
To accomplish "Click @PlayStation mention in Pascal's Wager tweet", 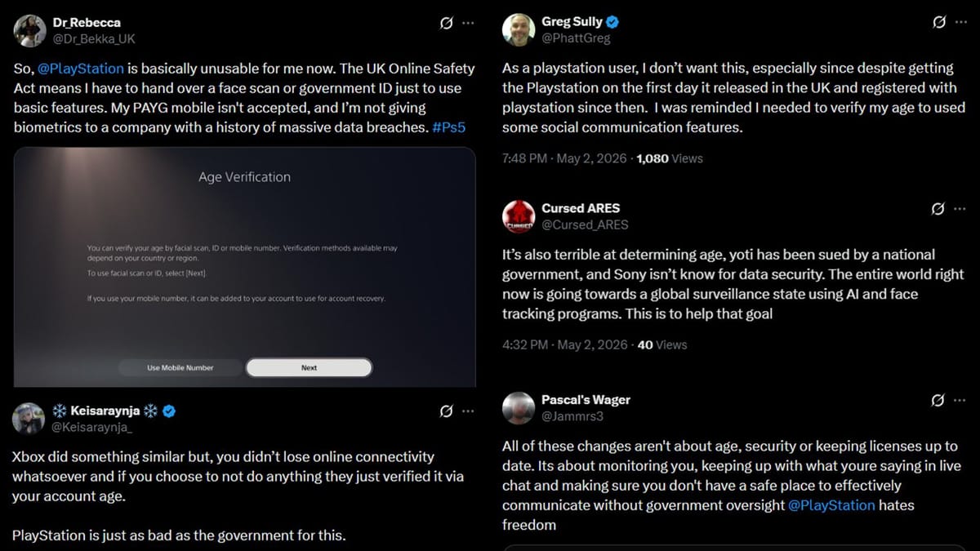I will 831,505.
